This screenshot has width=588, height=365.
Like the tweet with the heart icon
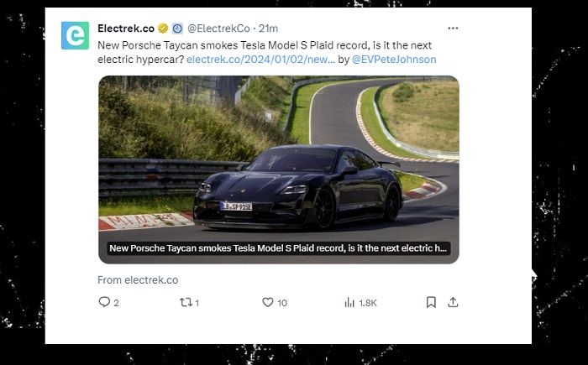click(x=268, y=302)
